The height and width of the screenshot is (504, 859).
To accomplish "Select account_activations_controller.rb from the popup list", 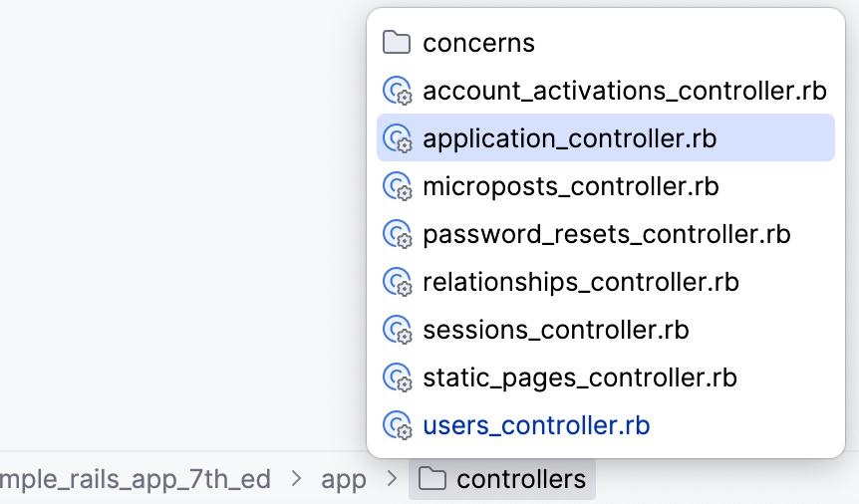I will [624, 91].
